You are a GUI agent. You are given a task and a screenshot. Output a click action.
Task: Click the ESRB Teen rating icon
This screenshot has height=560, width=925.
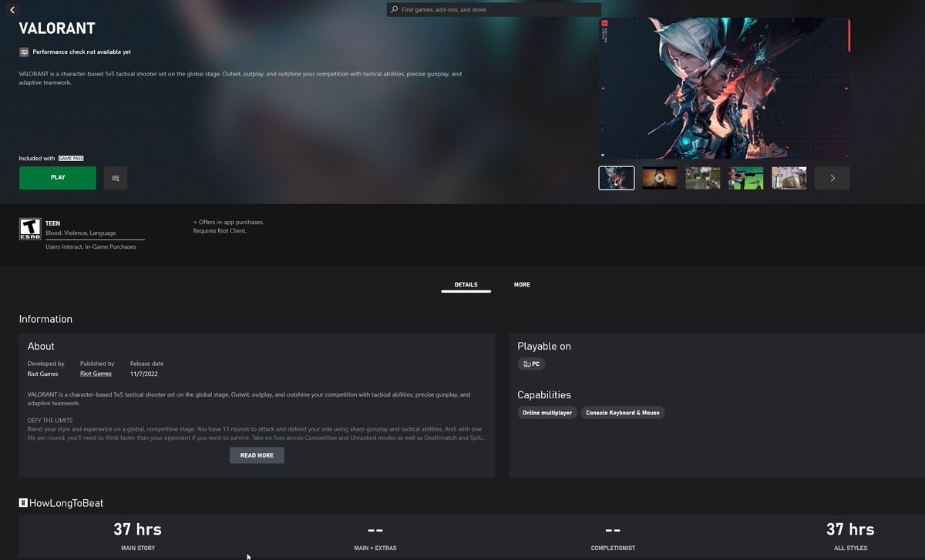[x=29, y=229]
